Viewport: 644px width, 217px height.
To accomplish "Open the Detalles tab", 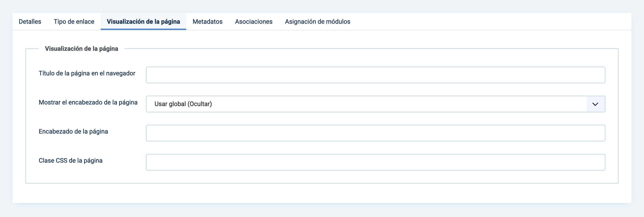I will (x=30, y=22).
